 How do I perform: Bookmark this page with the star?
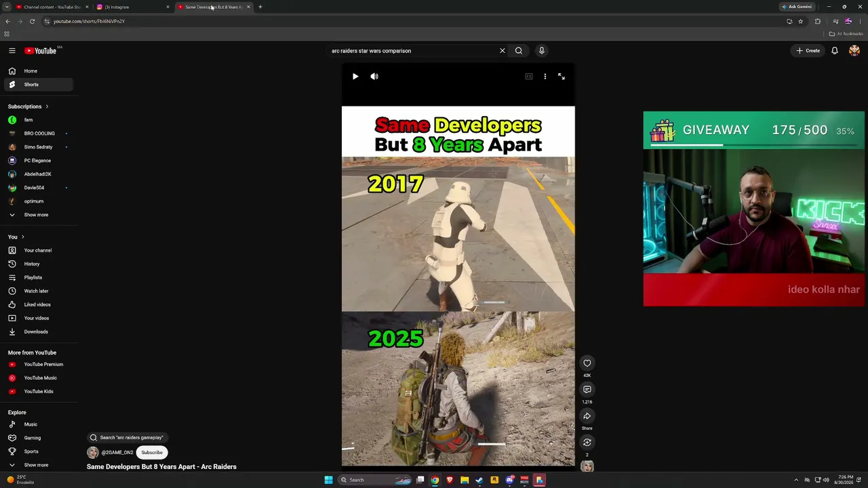tap(801, 22)
